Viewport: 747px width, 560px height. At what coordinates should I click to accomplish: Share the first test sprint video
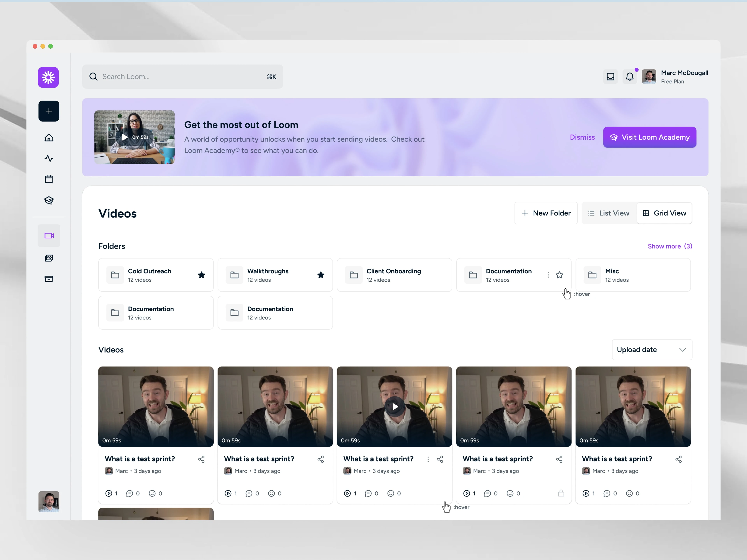click(x=201, y=459)
